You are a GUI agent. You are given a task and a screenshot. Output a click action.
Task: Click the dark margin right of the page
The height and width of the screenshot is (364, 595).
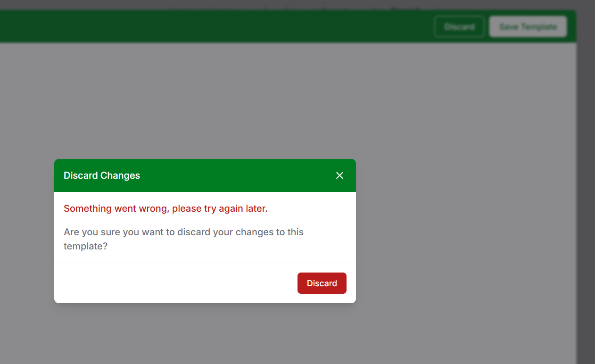(x=586, y=189)
